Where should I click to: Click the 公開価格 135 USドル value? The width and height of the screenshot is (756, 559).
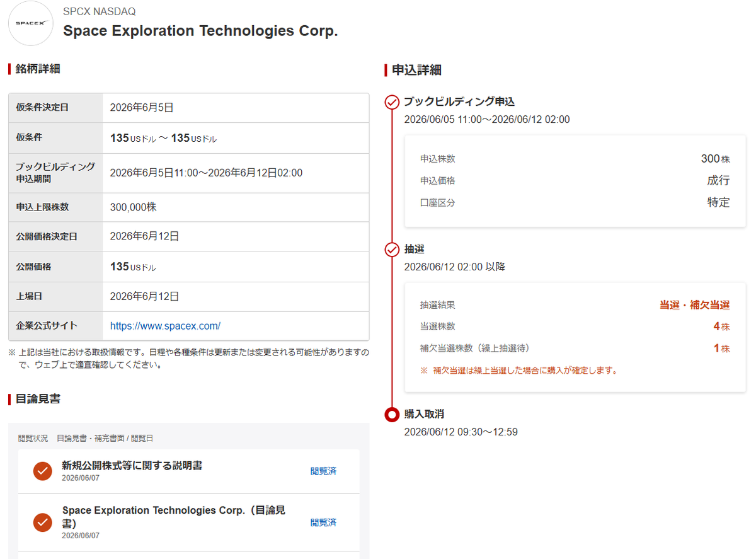tap(133, 267)
